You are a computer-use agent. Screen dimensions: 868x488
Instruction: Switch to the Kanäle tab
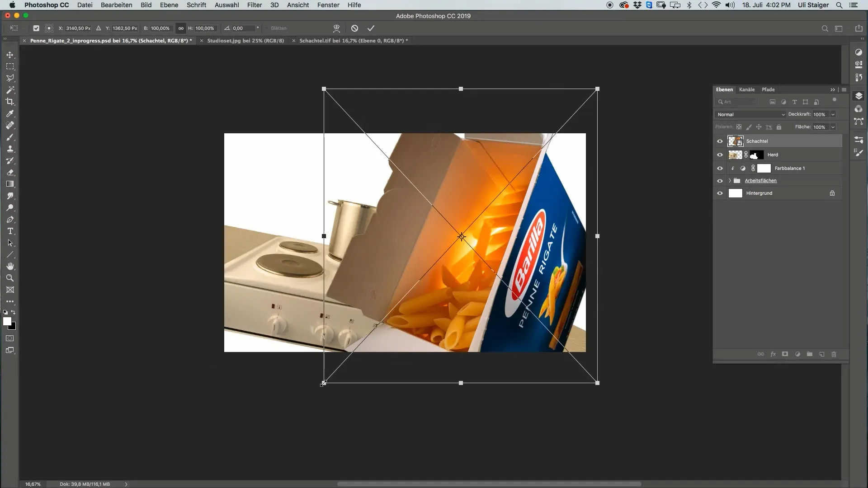click(747, 89)
